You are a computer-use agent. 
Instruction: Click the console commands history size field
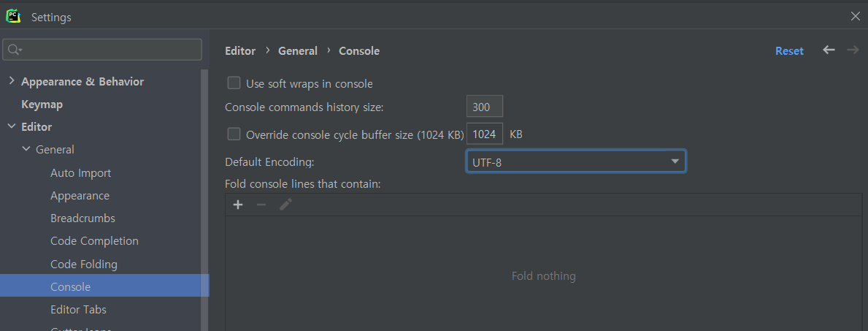tap(485, 107)
